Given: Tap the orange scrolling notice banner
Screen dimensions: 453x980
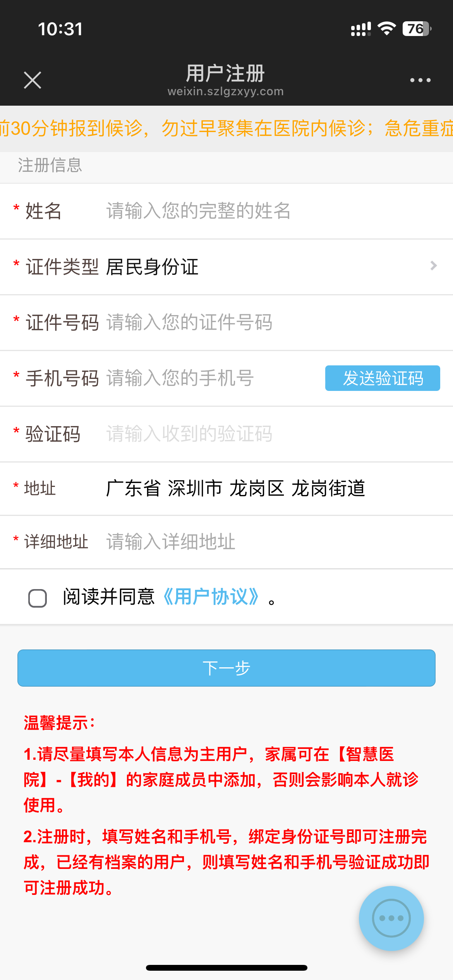Looking at the screenshot, I should click(226, 128).
